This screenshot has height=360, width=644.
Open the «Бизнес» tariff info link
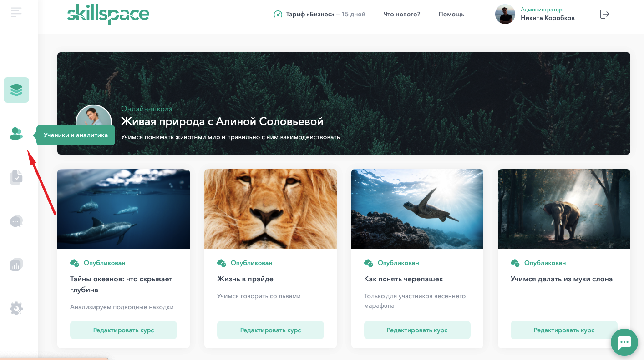point(319,14)
